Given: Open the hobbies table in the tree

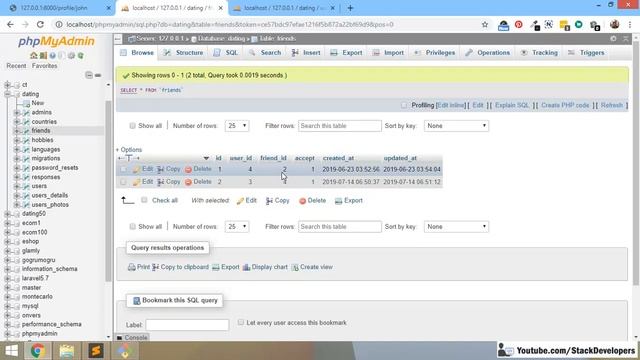Looking at the screenshot, I should tap(42, 140).
